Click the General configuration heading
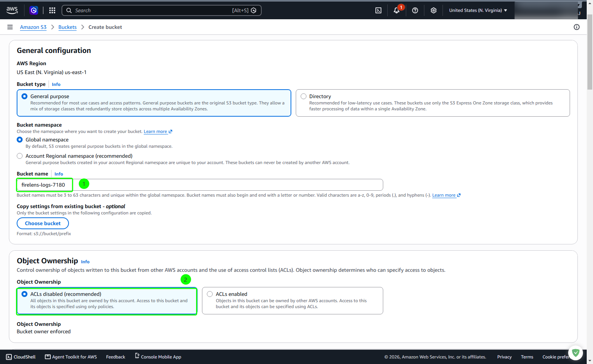The image size is (593, 364). click(x=54, y=50)
